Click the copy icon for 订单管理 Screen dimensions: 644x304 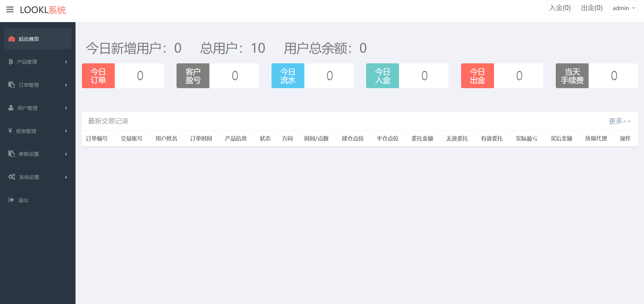point(11,84)
